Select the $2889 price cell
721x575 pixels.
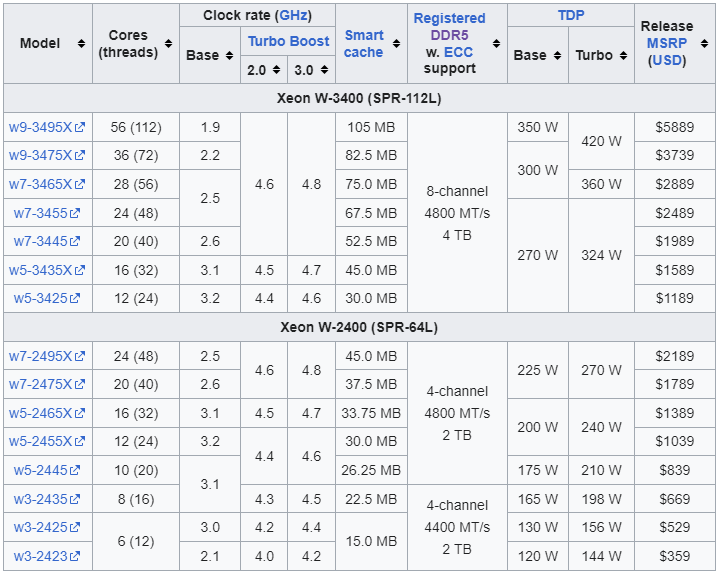[x=675, y=184]
